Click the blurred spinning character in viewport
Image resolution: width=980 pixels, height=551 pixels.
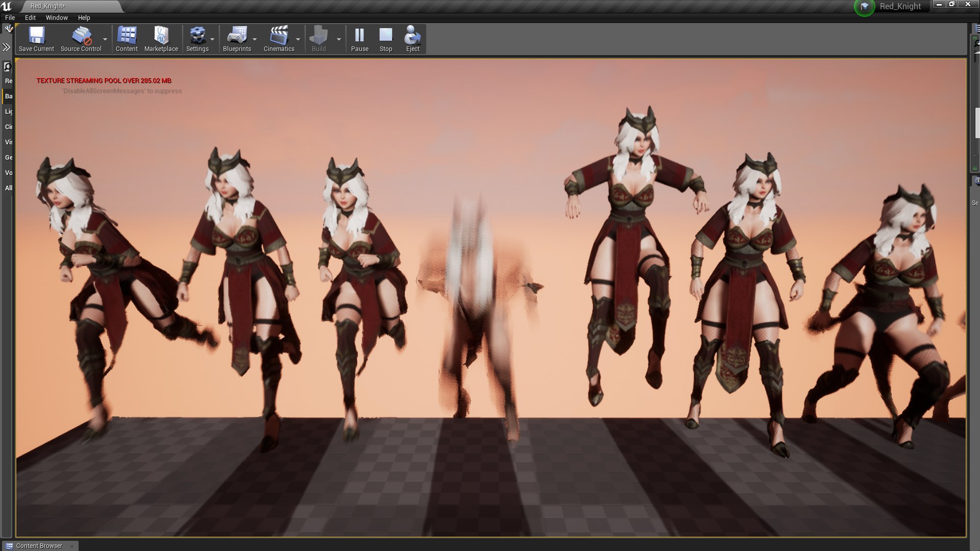click(475, 311)
